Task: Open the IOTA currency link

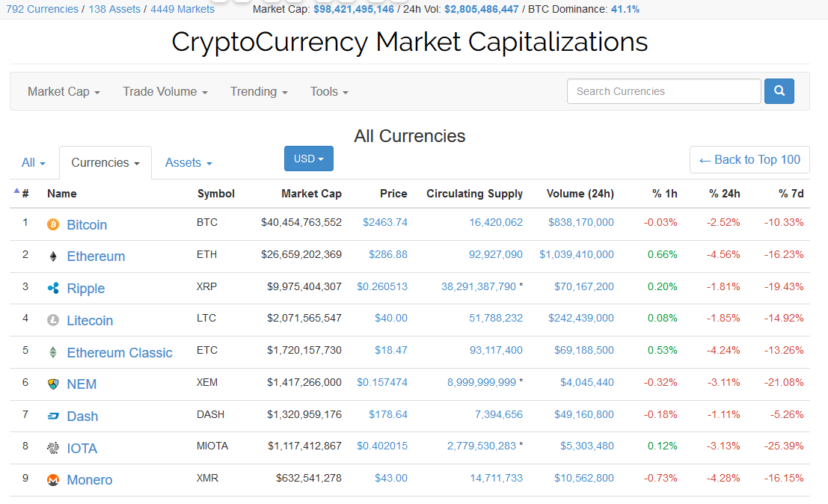Action: pos(82,449)
